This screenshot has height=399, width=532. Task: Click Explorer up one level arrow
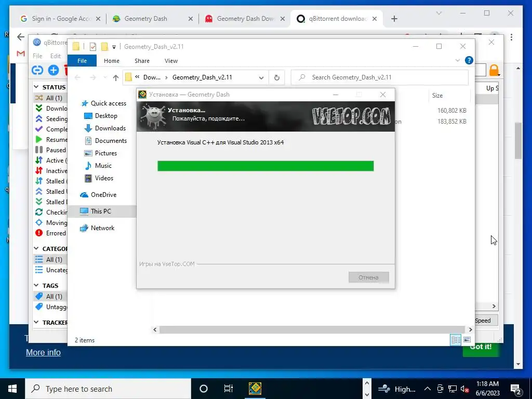click(116, 78)
